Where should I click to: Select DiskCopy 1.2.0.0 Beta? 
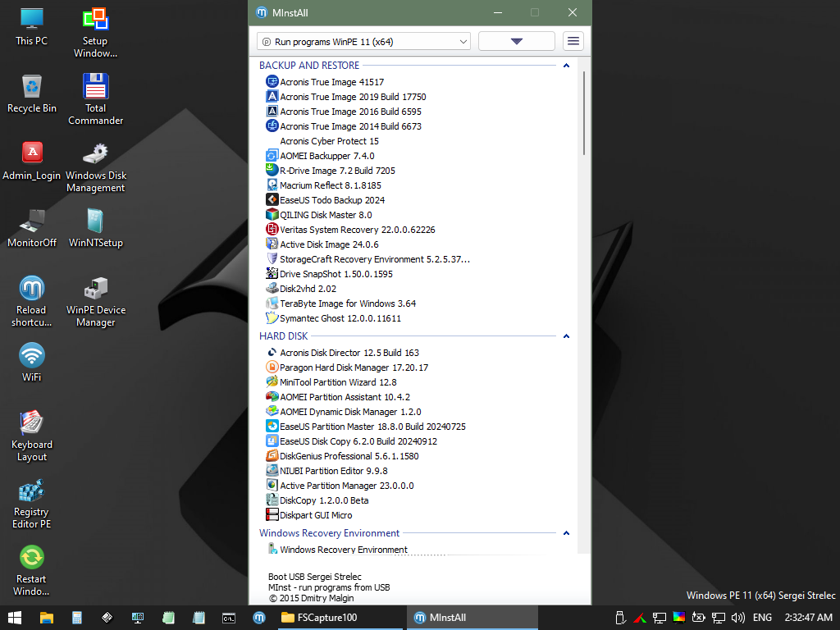click(317, 500)
